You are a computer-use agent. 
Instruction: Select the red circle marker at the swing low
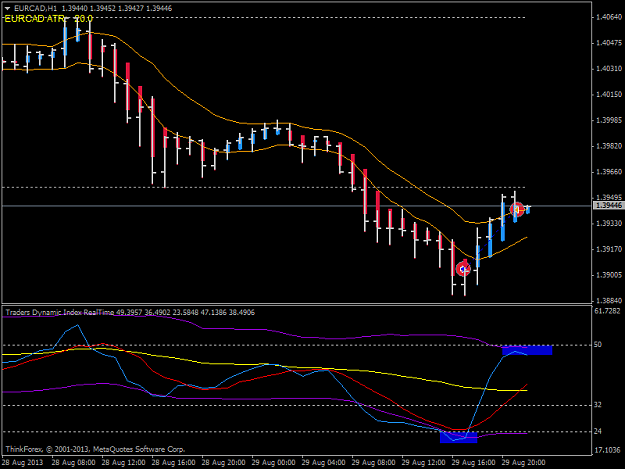(x=463, y=269)
